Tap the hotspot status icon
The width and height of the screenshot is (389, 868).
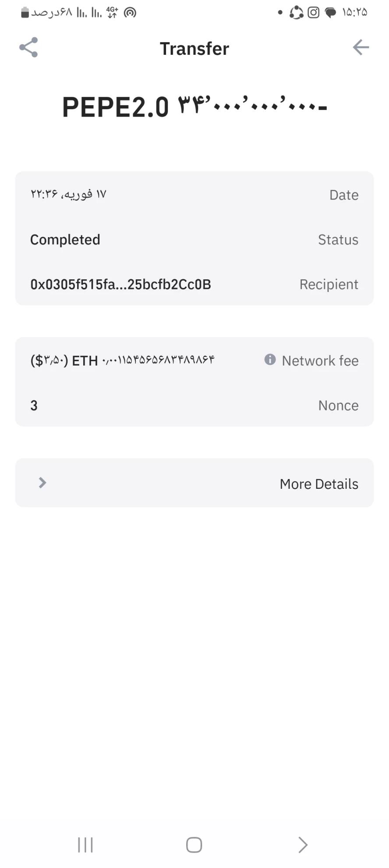(x=130, y=13)
